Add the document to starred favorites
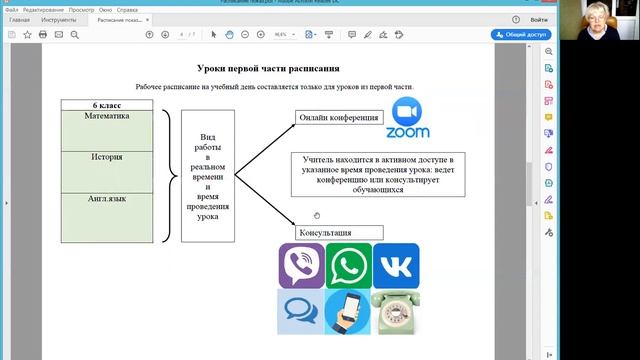Viewport: 640px width, 360px height. (27, 35)
